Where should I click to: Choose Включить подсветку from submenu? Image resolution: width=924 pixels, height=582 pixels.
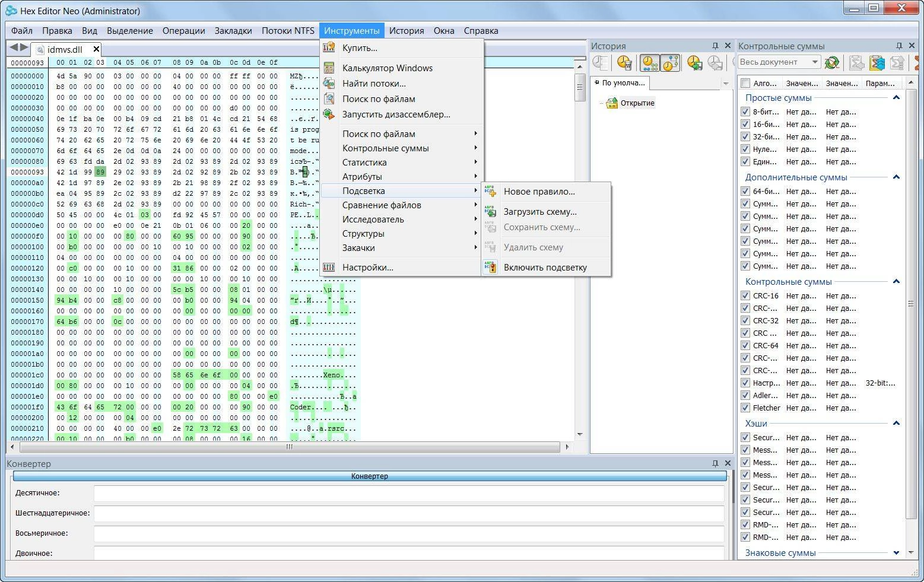coord(546,267)
